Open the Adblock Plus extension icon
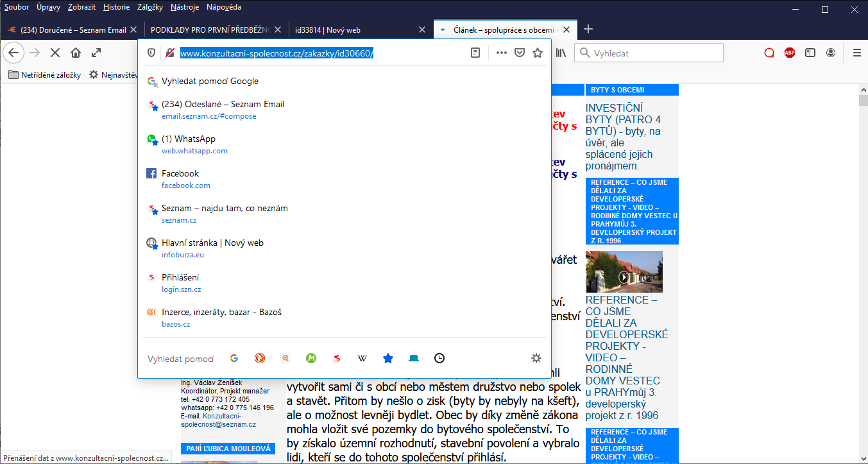This screenshot has height=464, width=868. [790, 53]
